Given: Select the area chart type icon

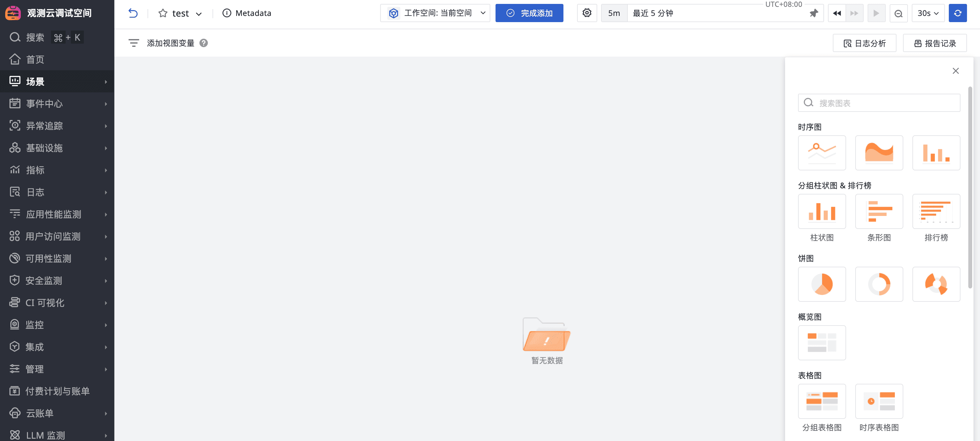Looking at the screenshot, I should pyautogui.click(x=879, y=153).
